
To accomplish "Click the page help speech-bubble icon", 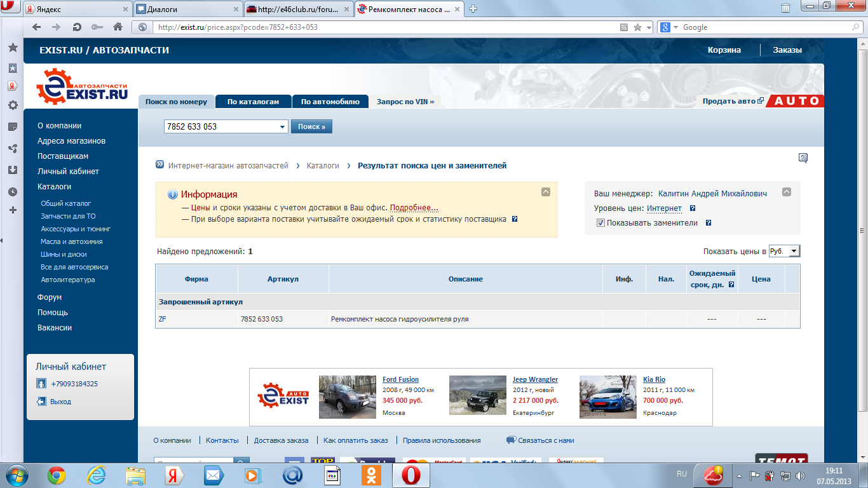I will tap(803, 158).
